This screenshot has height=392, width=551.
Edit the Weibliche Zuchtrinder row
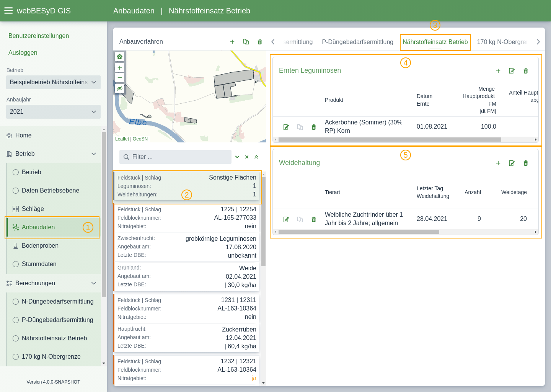point(286,219)
